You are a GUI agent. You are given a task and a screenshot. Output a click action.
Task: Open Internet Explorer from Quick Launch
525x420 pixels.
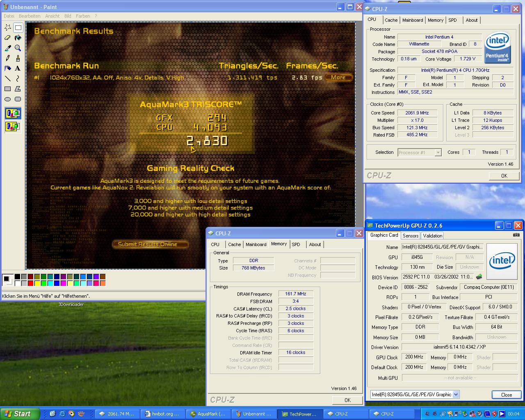coord(62,414)
